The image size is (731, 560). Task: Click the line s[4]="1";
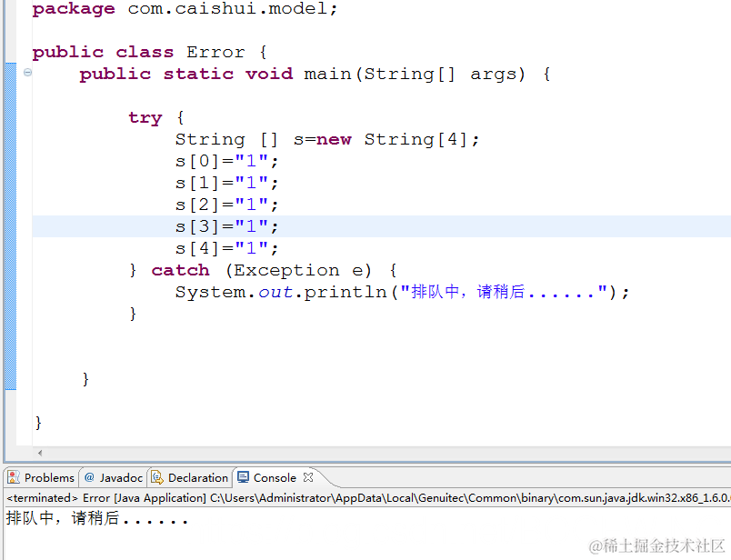226,248
